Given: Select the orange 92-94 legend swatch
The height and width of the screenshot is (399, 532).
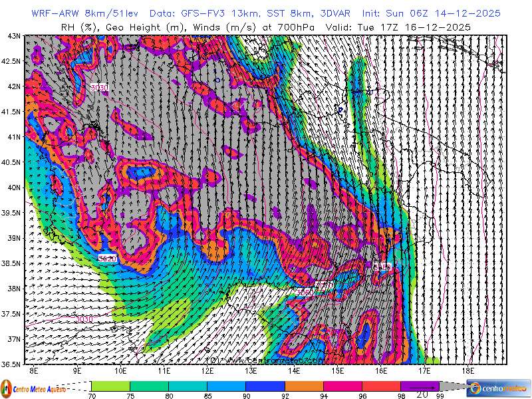Looking at the screenshot, I should click(304, 386).
